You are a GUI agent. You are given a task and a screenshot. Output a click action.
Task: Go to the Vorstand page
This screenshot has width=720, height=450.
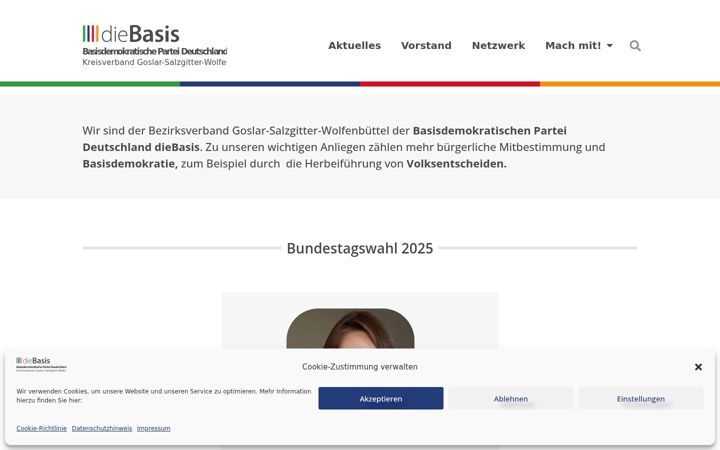click(x=426, y=45)
